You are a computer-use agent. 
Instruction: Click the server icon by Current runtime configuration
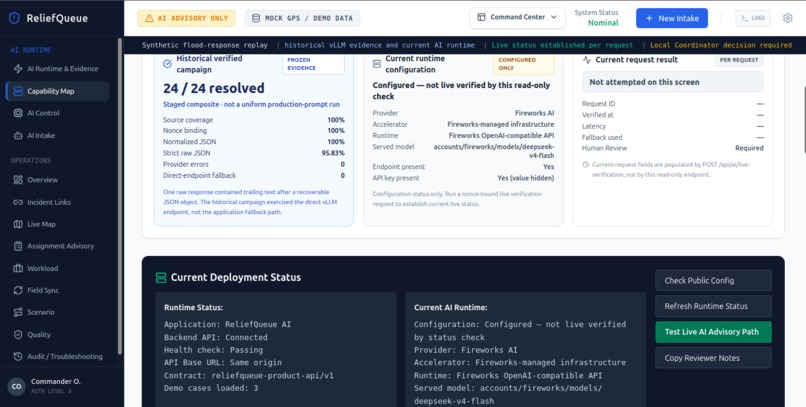tap(377, 64)
